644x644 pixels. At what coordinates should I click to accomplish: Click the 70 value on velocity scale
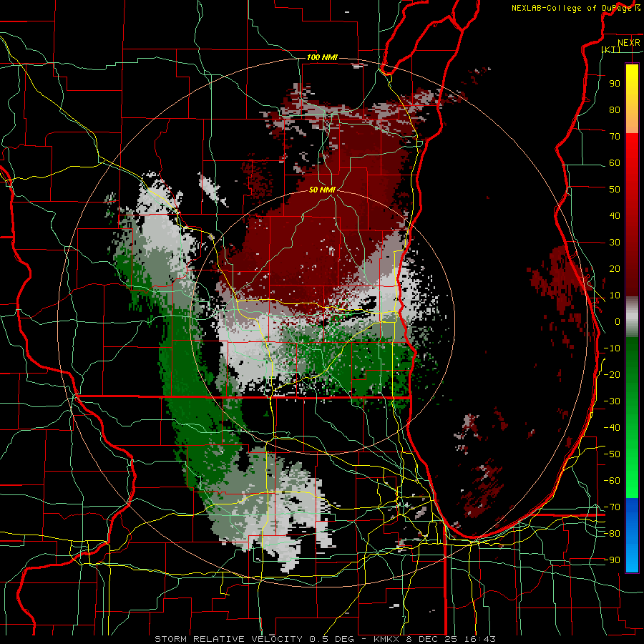click(615, 137)
